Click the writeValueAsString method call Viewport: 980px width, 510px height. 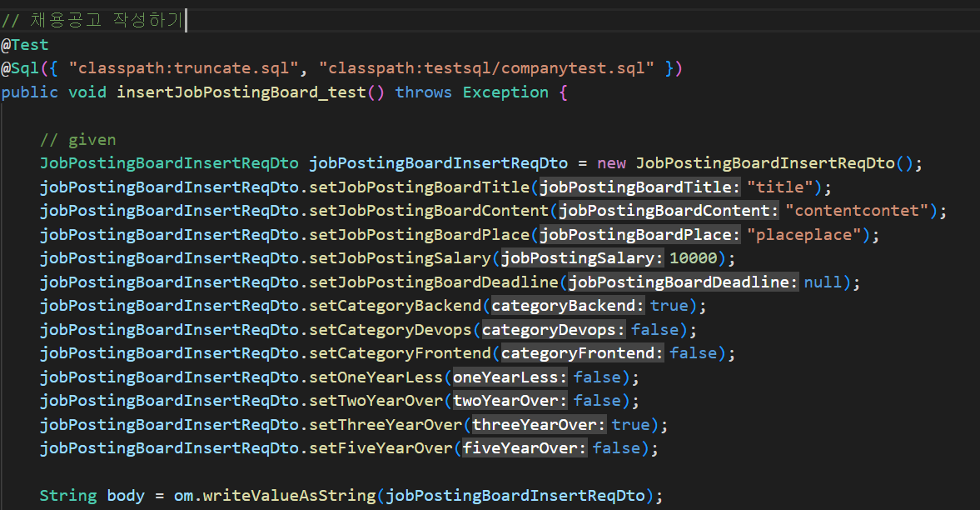coord(290,496)
